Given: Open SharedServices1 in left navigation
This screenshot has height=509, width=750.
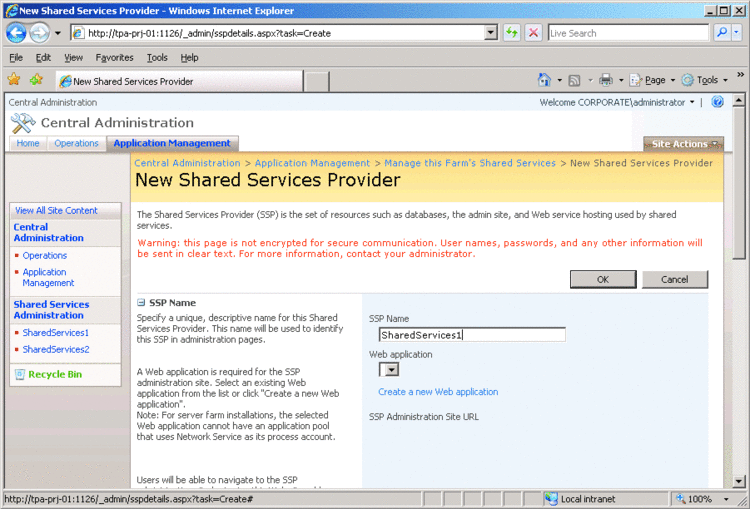Looking at the screenshot, I should click(x=55, y=333).
